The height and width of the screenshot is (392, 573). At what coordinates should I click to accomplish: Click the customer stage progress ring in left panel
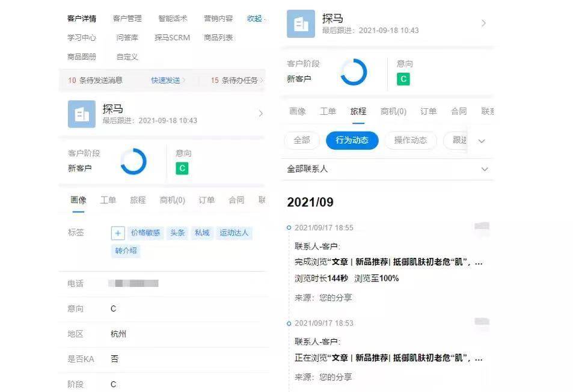tap(133, 162)
